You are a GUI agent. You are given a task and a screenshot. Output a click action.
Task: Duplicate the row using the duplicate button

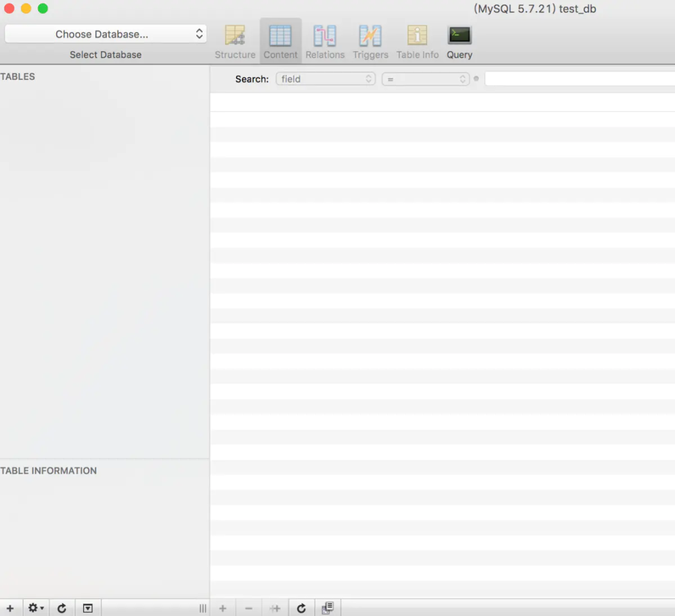point(275,609)
